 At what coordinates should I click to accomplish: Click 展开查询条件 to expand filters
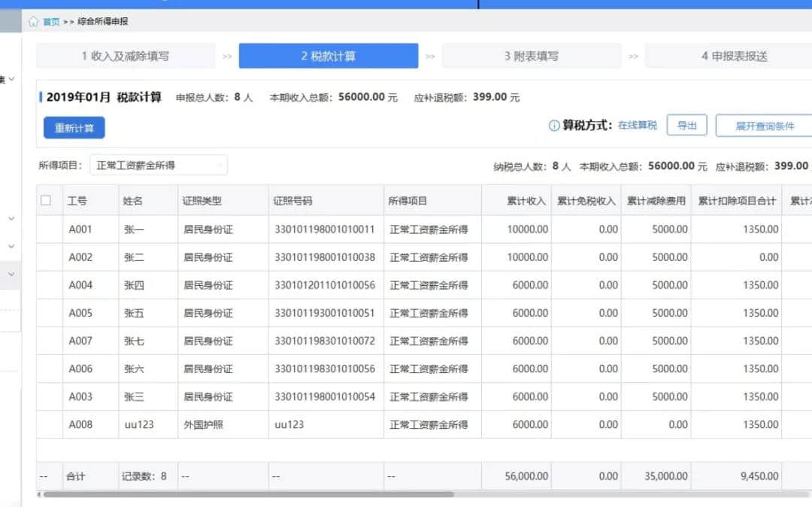pyautogui.click(x=764, y=126)
